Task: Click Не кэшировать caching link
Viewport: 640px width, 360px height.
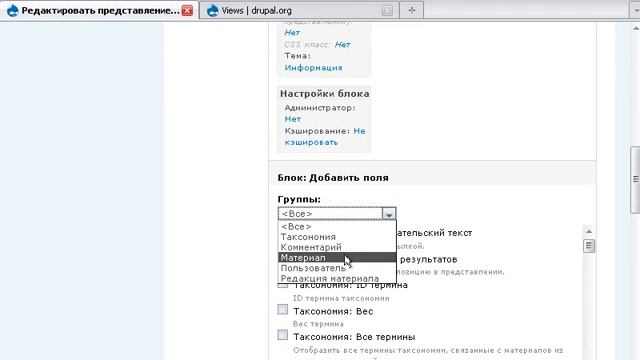Action: 325,137
